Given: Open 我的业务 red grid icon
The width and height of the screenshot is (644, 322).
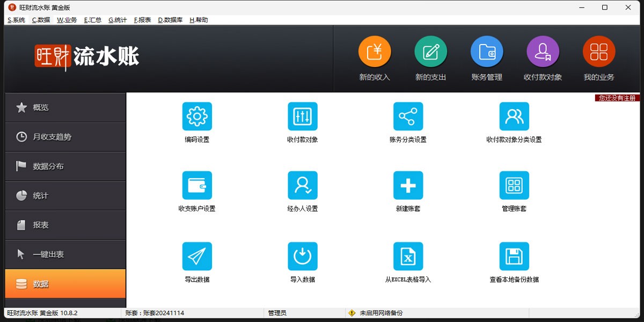Looking at the screenshot, I should [599, 52].
